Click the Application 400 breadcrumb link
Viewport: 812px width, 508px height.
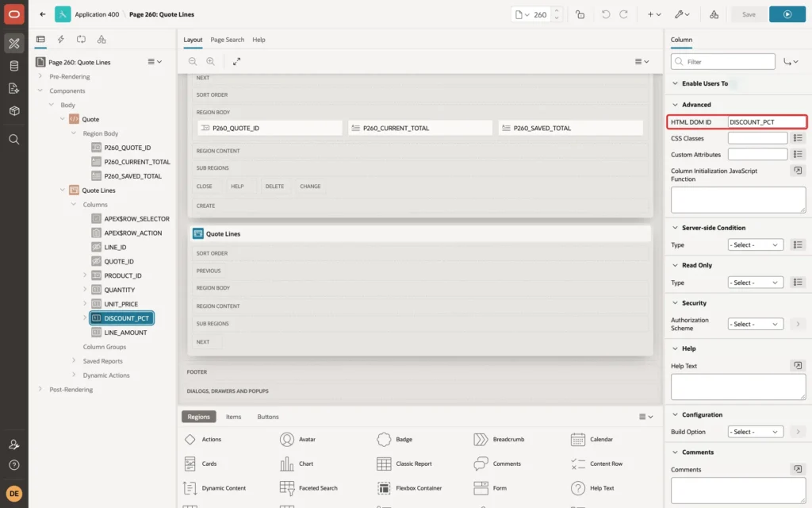[x=97, y=14]
